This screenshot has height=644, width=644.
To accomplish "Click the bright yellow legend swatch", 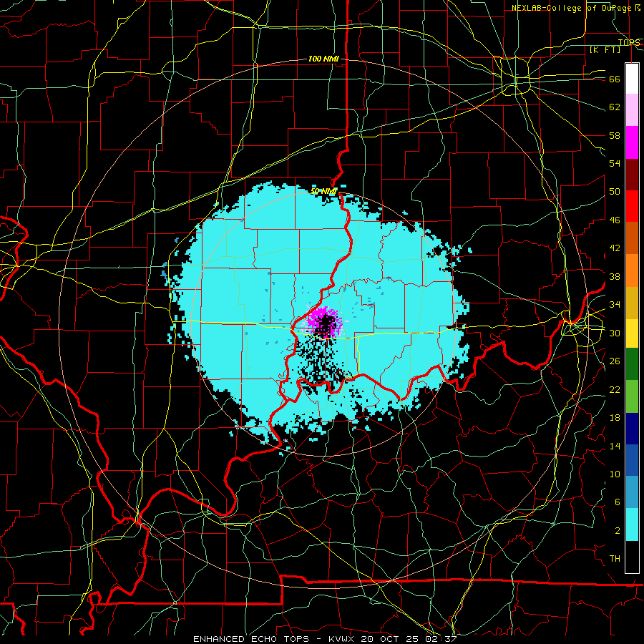I will 632,333.
